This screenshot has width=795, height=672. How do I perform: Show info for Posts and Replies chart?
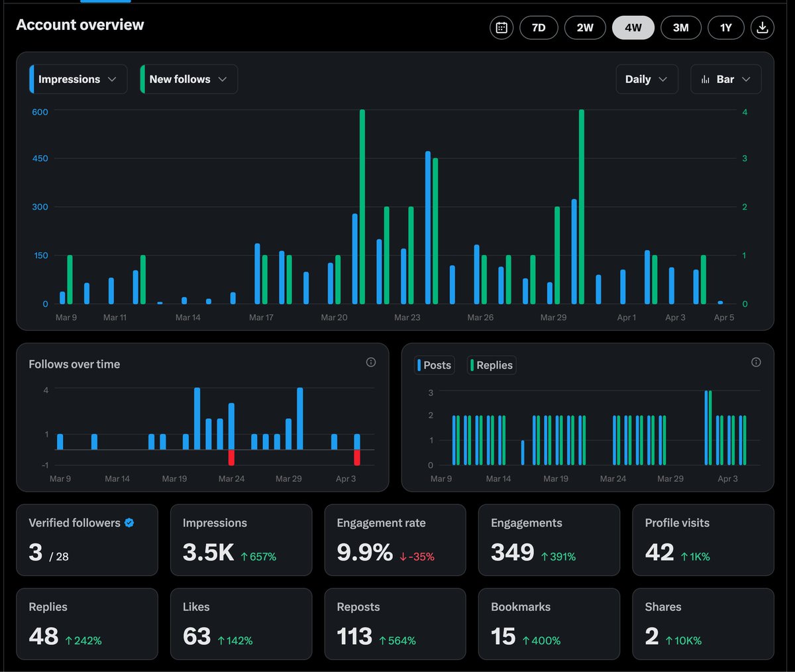(x=756, y=362)
